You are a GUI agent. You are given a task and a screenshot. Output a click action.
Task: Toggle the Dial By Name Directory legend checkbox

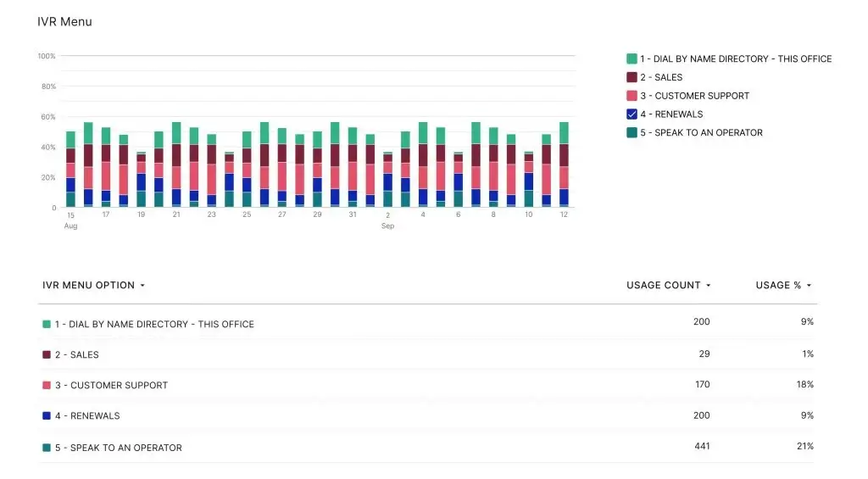pos(632,58)
